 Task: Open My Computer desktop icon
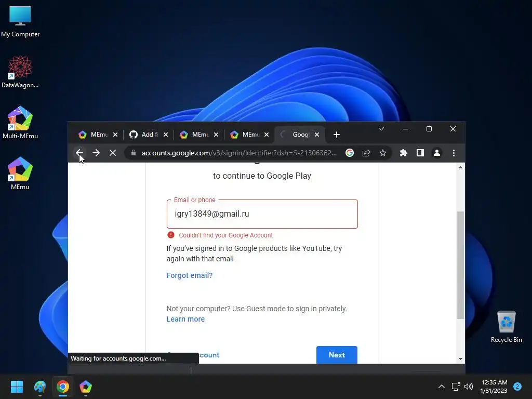pyautogui.click(x=20, y=22)
